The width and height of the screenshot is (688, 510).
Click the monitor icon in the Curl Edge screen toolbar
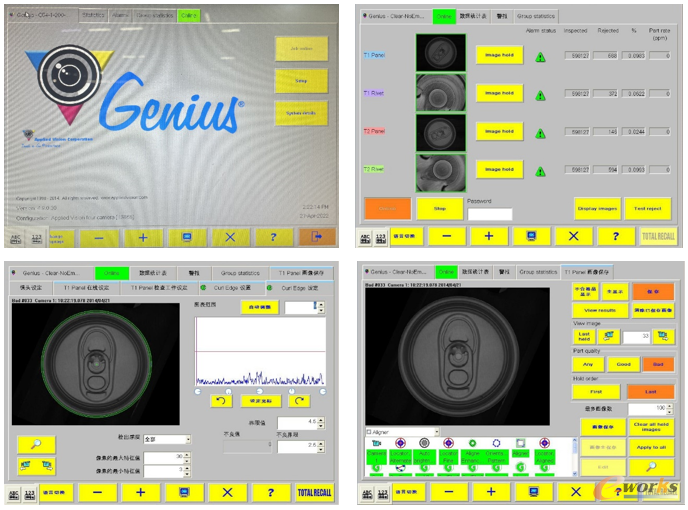click(x=184, y=492)
